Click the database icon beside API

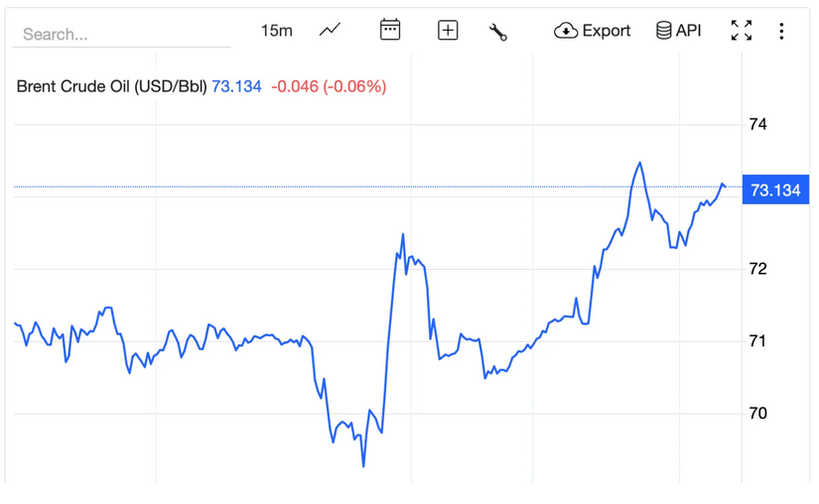(663, 31)
